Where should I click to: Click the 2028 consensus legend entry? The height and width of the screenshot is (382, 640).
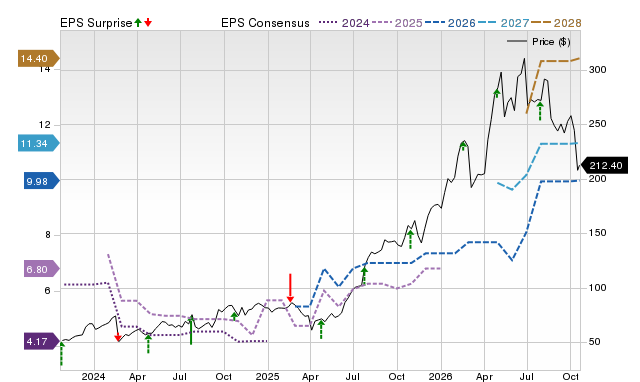[x=556, y=23]
